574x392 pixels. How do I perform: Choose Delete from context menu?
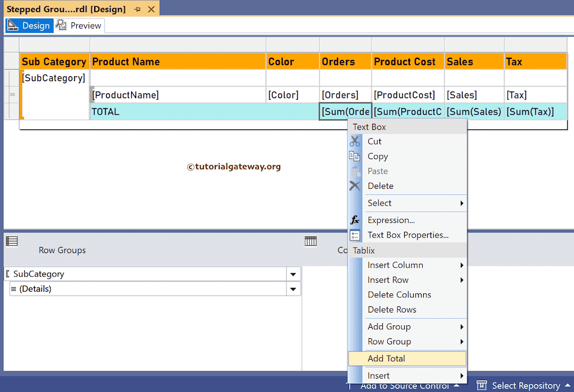(408, 186)
